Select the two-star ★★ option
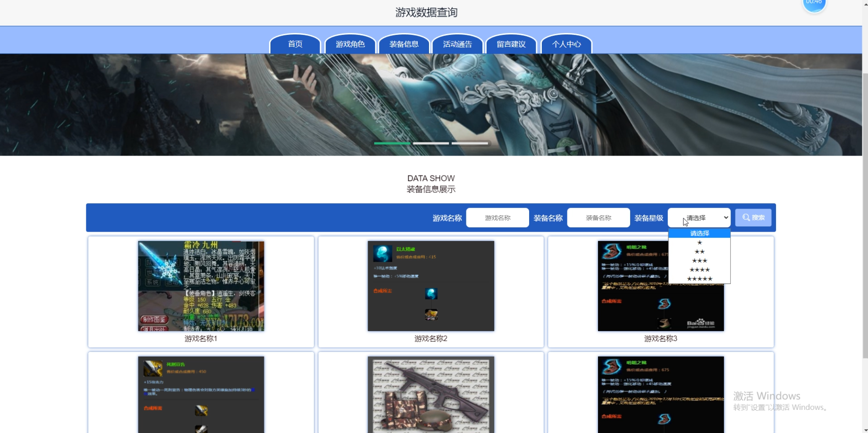868x433 pixels. pos(699,251)
